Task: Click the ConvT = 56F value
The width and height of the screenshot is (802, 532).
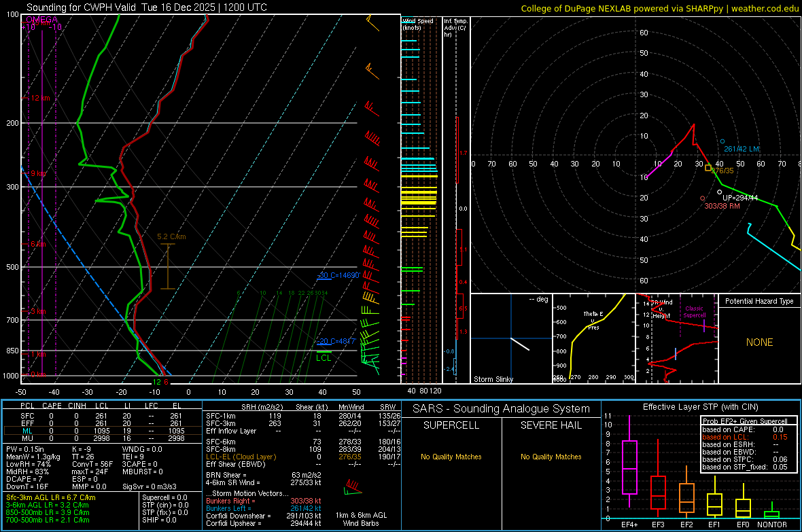Action: pyautogui.click(x=92, y=464)
